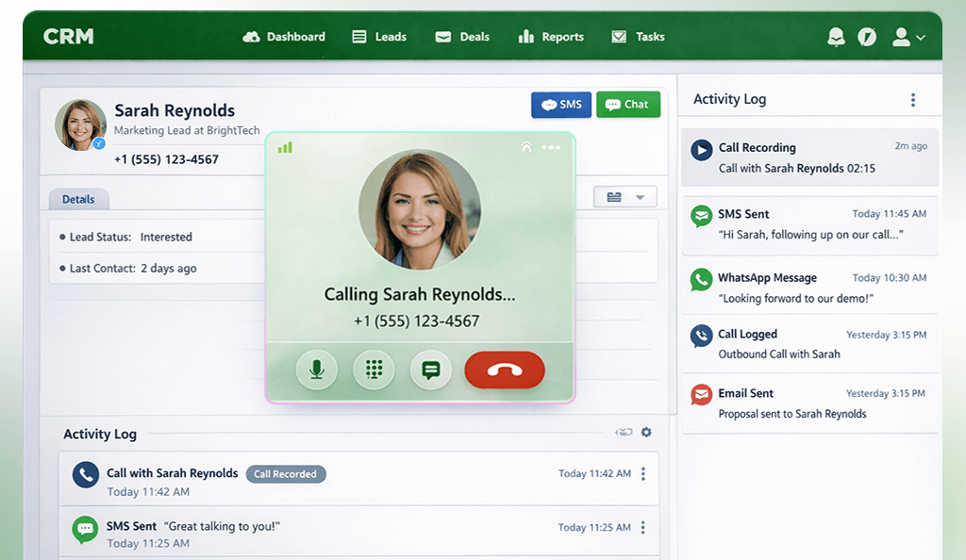Switch to the Details tab
966x560 pixels.
[78, 199]
